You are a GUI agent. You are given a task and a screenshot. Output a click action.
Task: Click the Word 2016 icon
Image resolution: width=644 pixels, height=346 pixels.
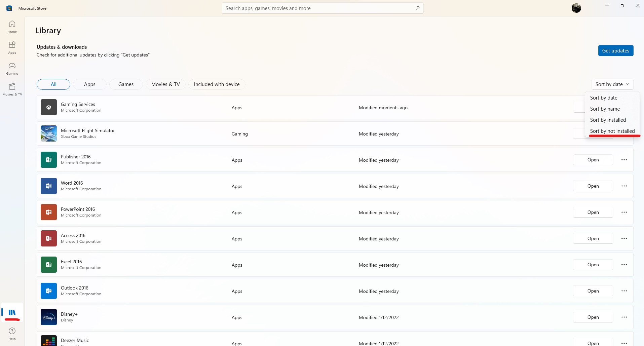pyautogui.click(x=49, y=186)
